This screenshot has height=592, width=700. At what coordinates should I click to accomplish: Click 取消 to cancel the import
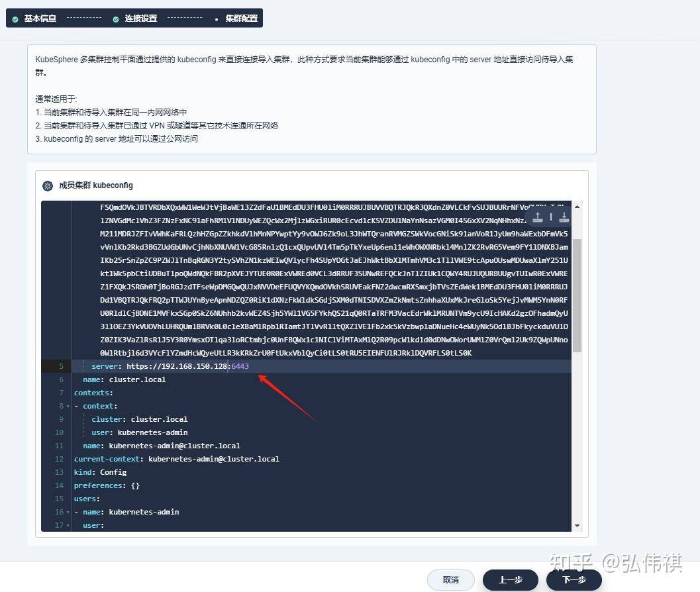pyautogui.click(x=451, y=580)
